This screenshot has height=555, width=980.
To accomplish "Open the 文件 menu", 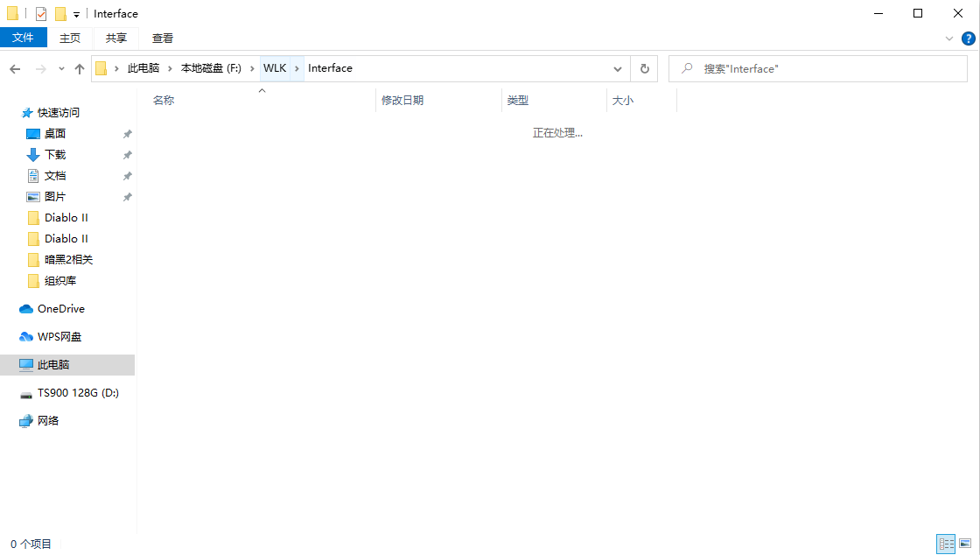I will (24, 38).
